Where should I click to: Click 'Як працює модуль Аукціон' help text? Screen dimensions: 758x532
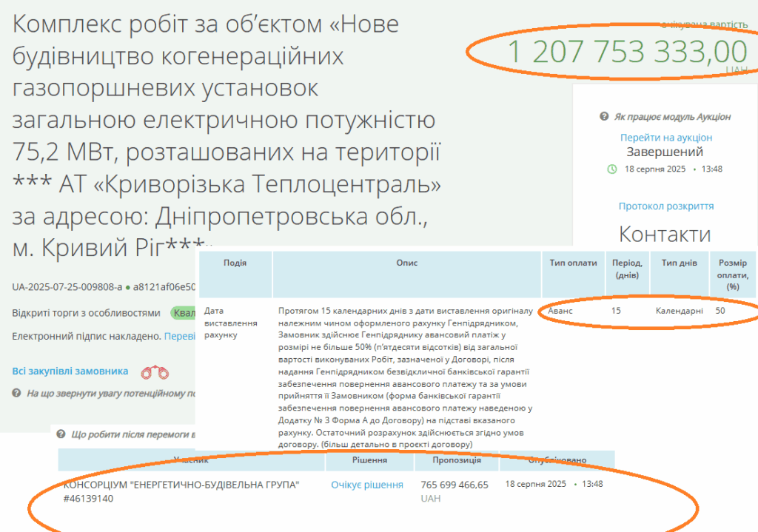point(672,117)
